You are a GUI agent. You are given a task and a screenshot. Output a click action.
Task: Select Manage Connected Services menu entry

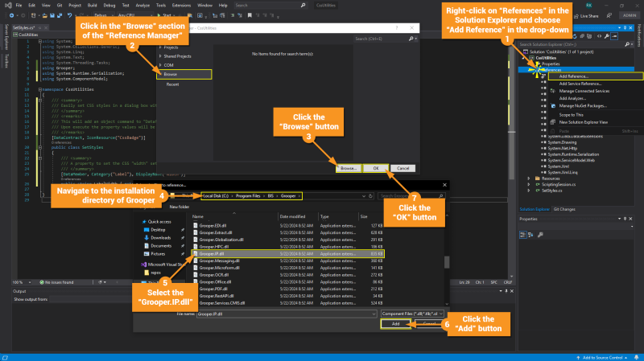tap(584, 91)
